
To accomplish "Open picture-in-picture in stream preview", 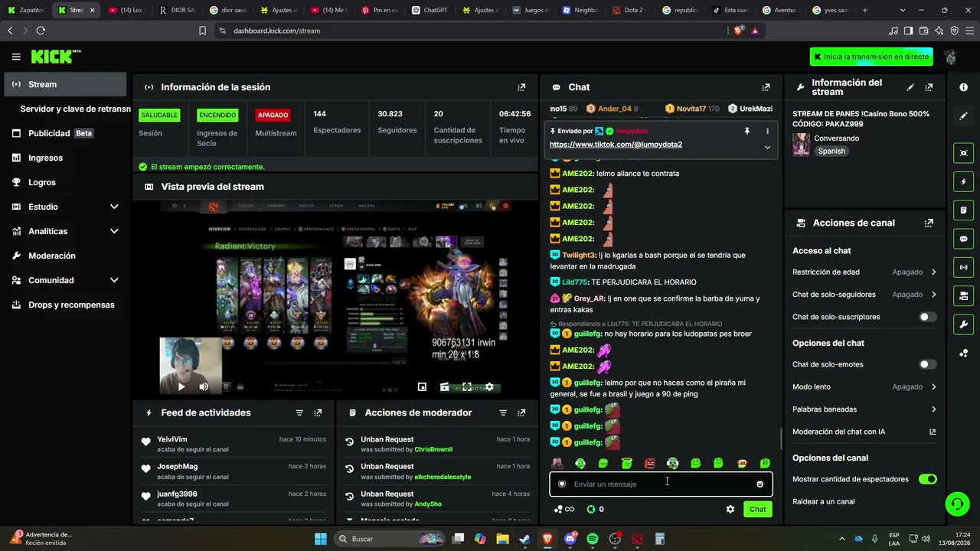I will pos(422,387).
